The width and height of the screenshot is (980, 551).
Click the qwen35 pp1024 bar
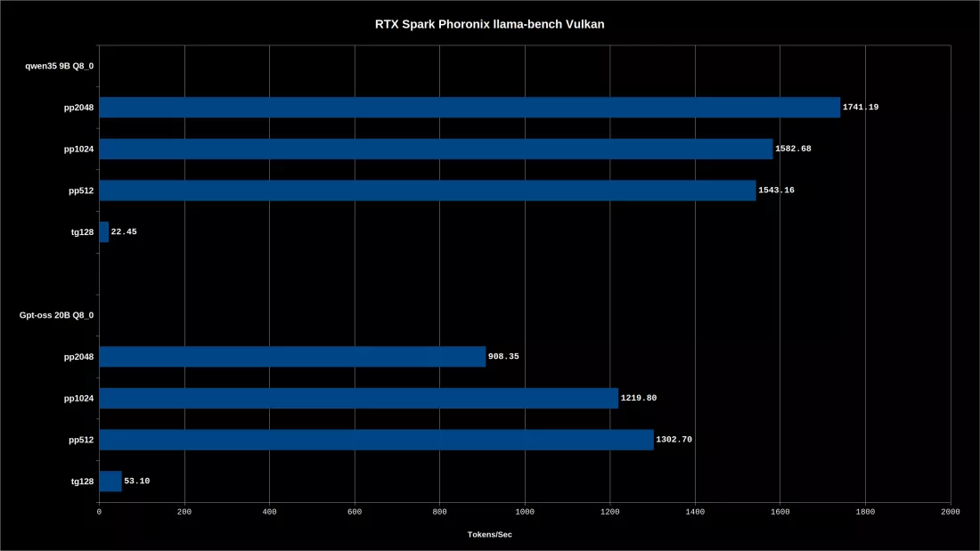tap(436, 149)
